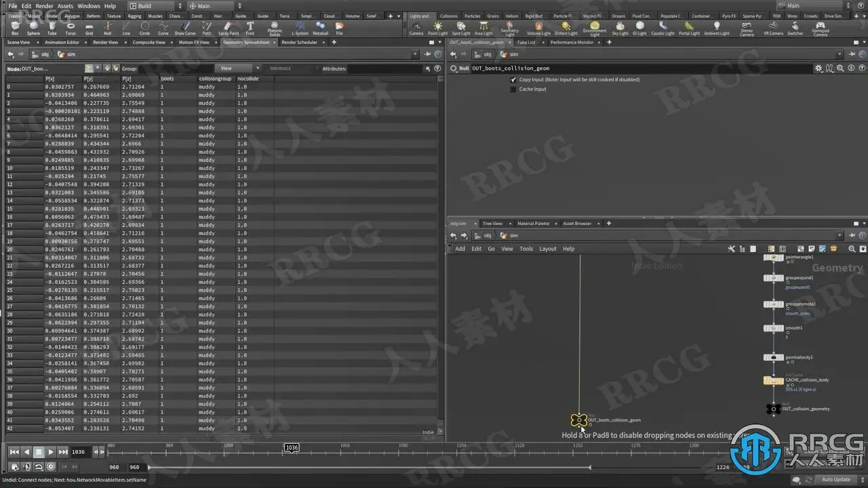Click the Play forward button
868x488 pixels.
51,452
